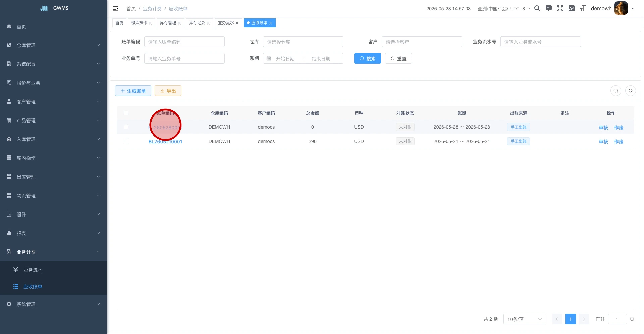Click the GWMS logo icon
The height and width of the screenshot is (334, 644).
tap(44, 8)
